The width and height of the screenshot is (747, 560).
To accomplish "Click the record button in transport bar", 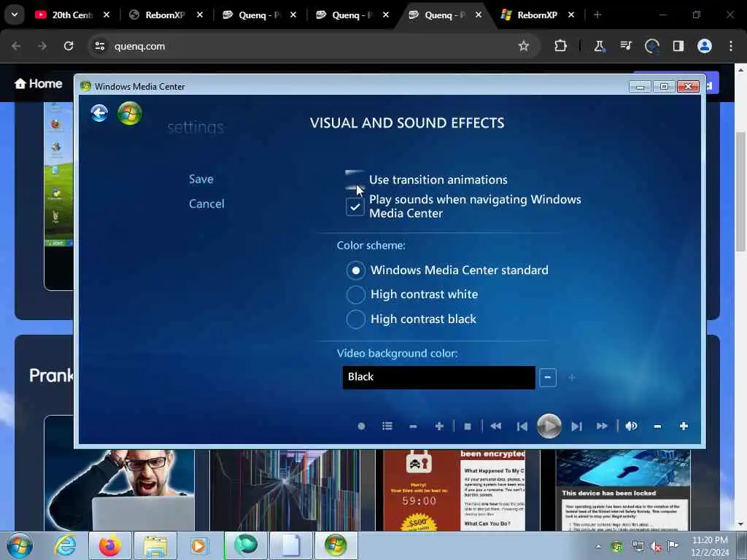I will [x=361, y=426].
